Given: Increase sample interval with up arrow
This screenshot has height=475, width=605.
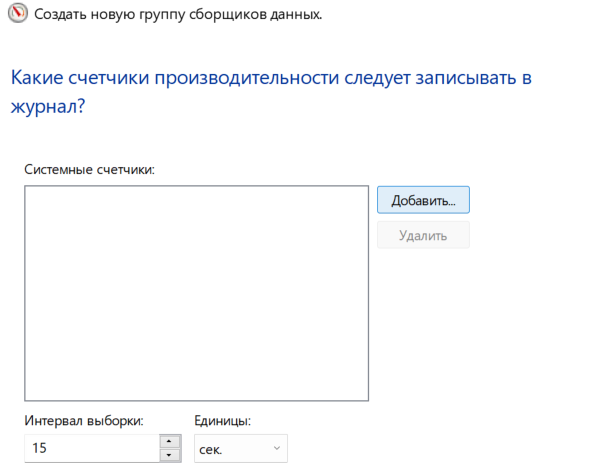Looking at the screenshot, I should pyautogui.click(x=169, y=441).
